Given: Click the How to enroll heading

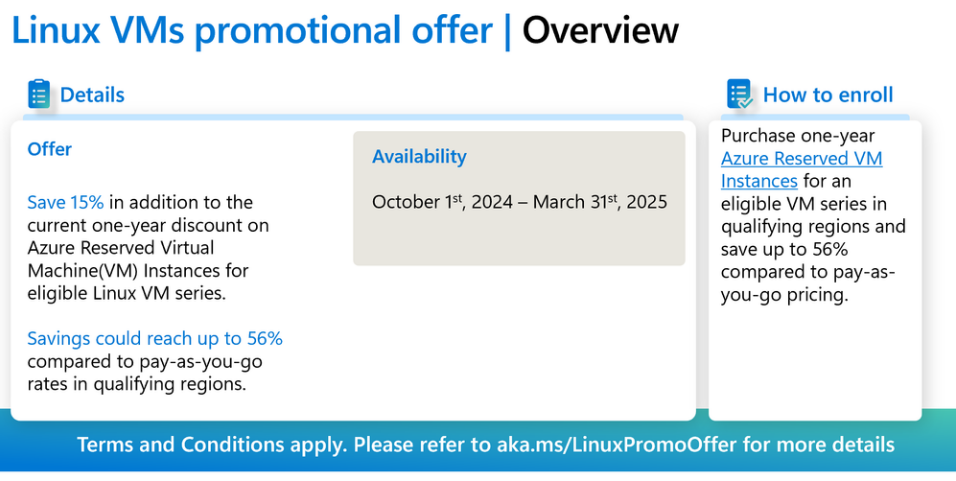Looking at the screenshot, I should [x=828, y=94].
